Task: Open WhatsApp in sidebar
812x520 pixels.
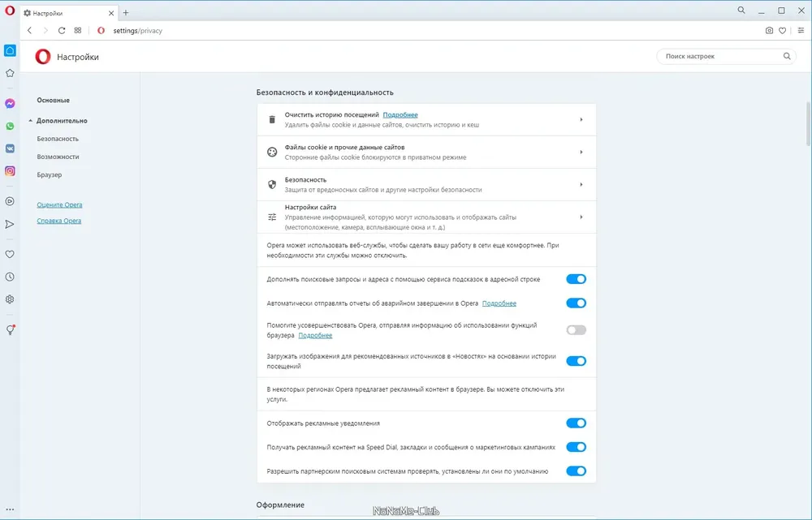Action: point(10,126)
